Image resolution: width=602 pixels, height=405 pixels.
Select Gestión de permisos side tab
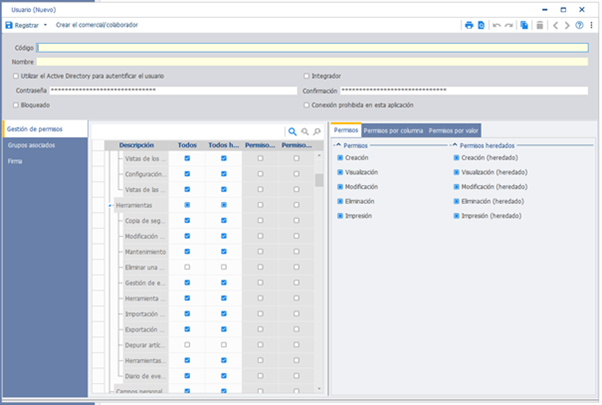tap(45, 129)
